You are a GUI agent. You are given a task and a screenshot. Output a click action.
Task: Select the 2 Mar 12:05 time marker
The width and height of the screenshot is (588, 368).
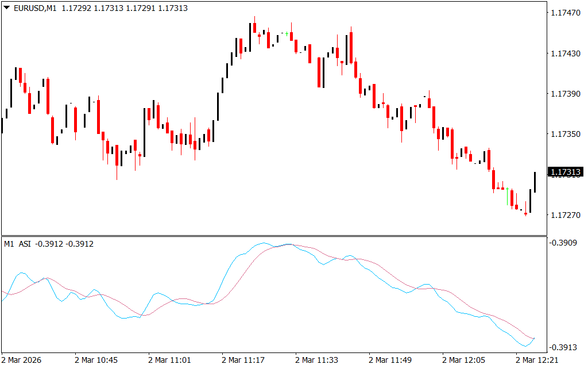click(463, 360)
